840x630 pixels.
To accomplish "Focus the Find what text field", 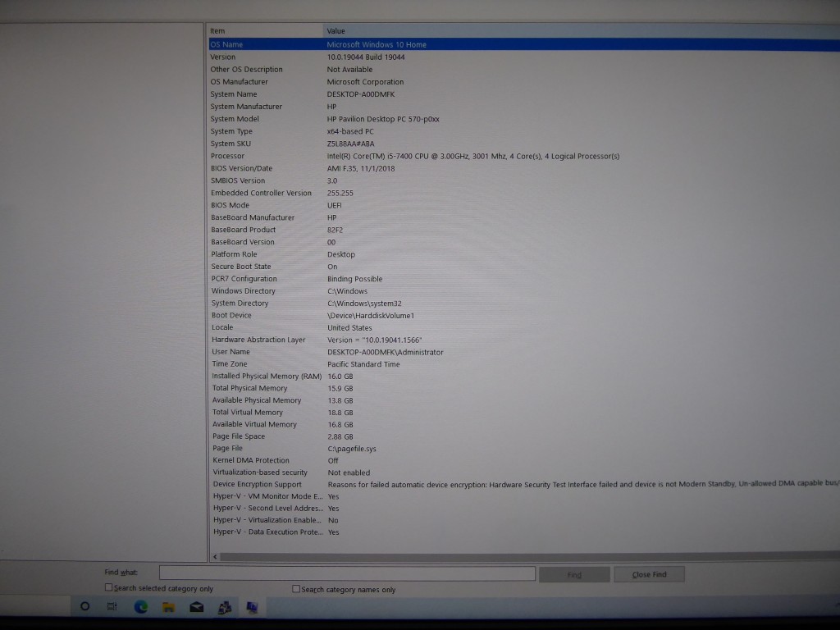I will 347,573.
